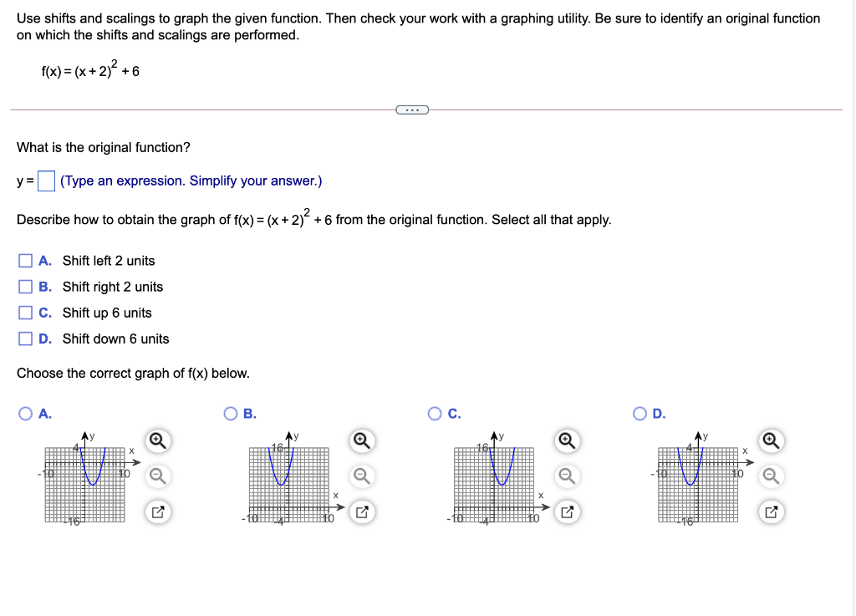The height and width of the screenshot is (616, 856).
Task: Open graph B in popup window
Action: [x=362, y=512]
